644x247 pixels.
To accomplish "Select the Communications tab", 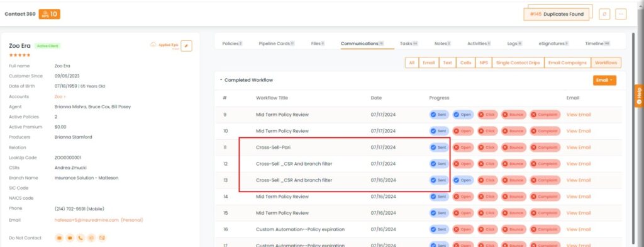I will click(x=362, y=43).
